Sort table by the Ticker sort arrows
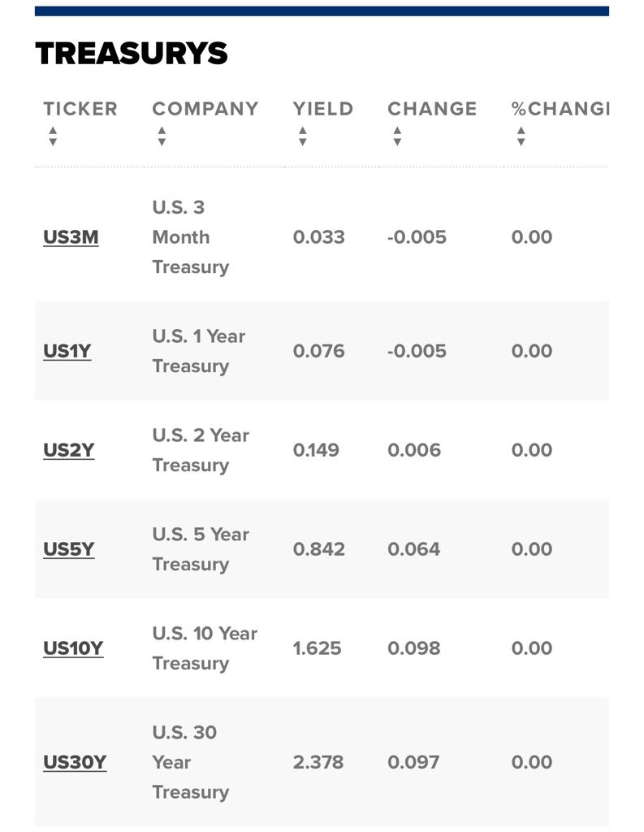Viewport: 644px width, 832px height. coord(53,136)
